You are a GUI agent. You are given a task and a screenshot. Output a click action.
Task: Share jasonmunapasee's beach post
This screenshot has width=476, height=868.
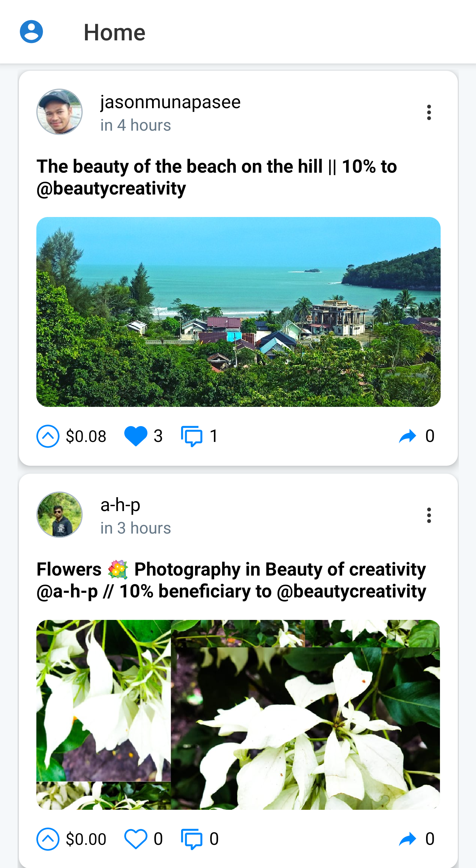point(408,436)
